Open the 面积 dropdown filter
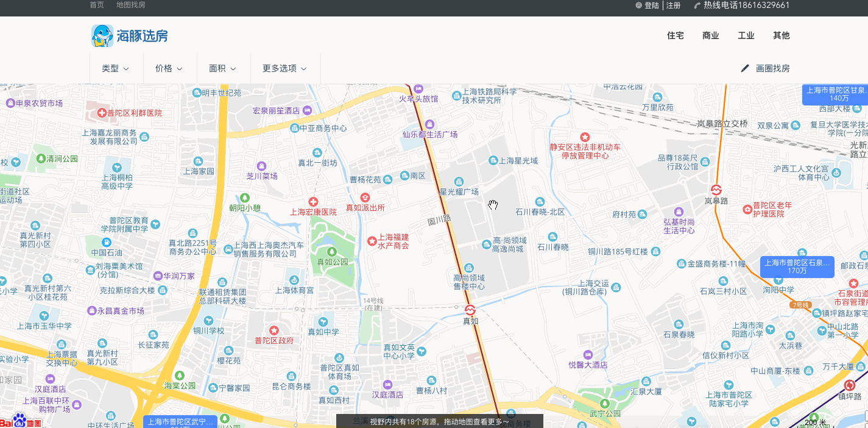The image size is (868, 428). click(x=223, y=68)
